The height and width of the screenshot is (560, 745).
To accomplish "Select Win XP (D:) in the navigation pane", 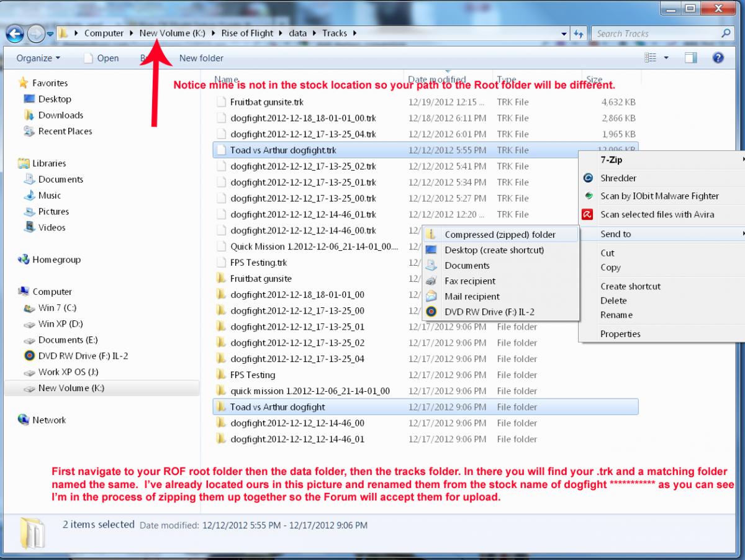I will 60,323.
